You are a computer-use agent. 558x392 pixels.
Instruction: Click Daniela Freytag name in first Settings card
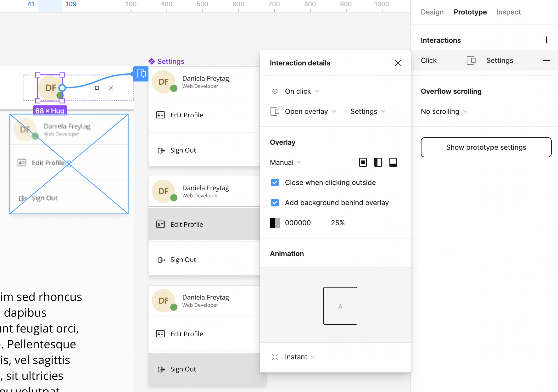click(206, 78)
